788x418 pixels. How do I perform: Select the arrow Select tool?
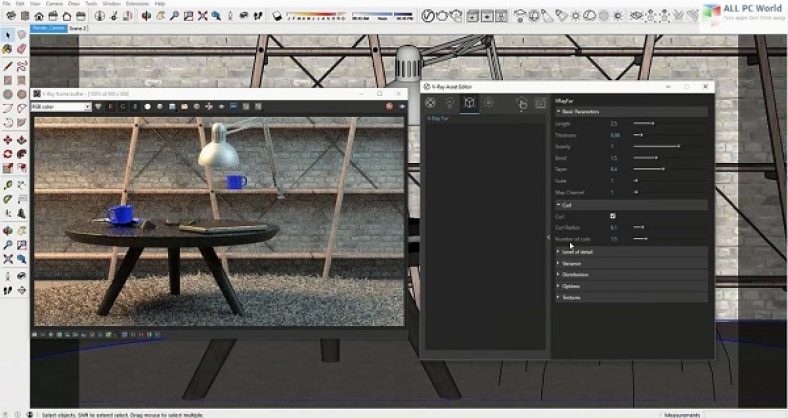click(8, 35)
